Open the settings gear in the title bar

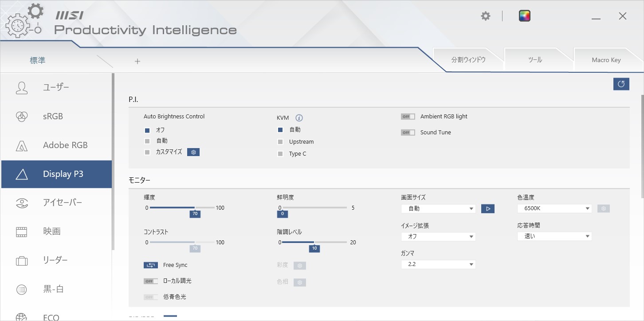(486, 16)
